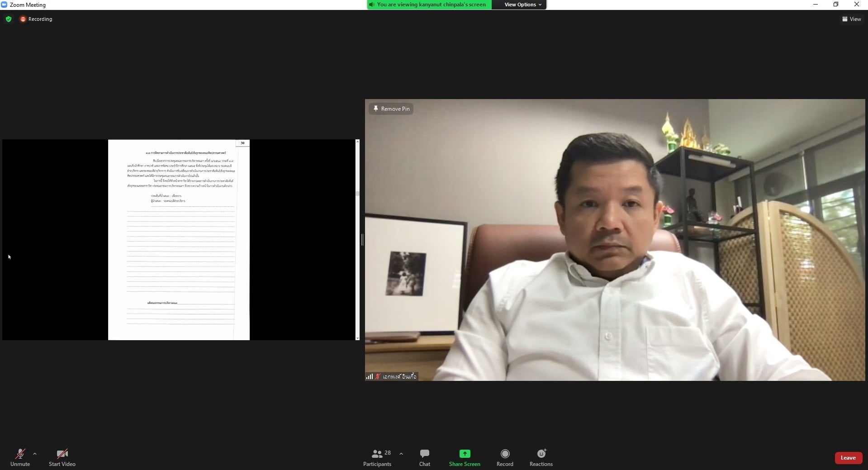Click the screen viewing notification banner
Viewport: 868px width, 470px height.
point(430,5)
